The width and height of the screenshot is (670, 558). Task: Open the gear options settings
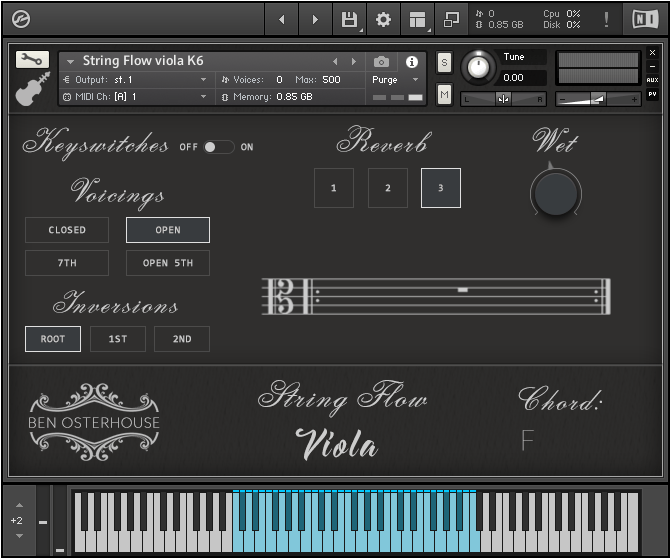383,19
